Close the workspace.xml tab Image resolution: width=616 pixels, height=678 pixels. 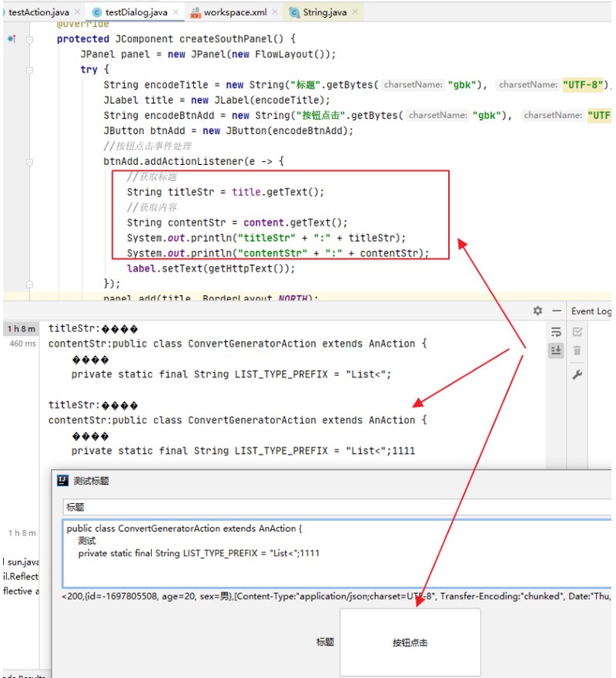(x=274, y=12)
